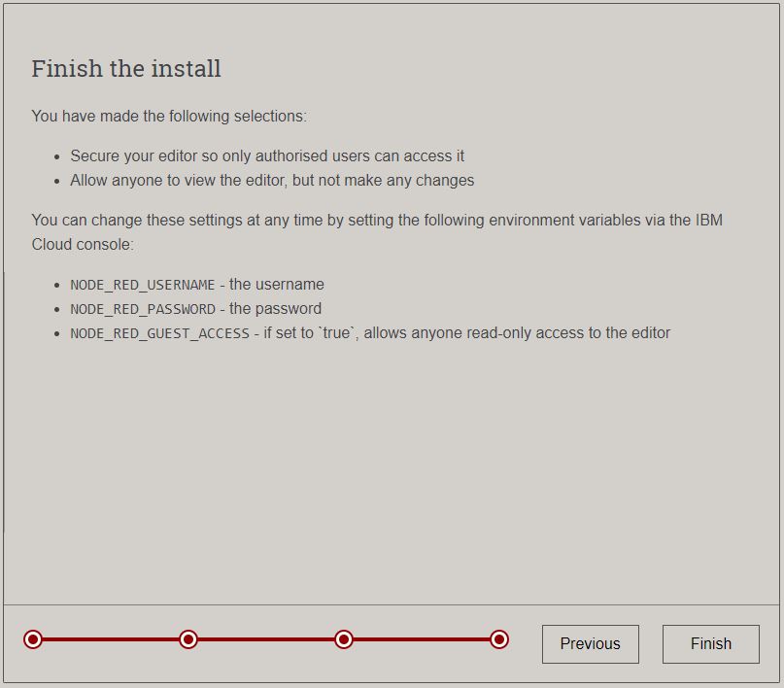
Task: Click the "the username" description text
Action: (x=277, y=285)
